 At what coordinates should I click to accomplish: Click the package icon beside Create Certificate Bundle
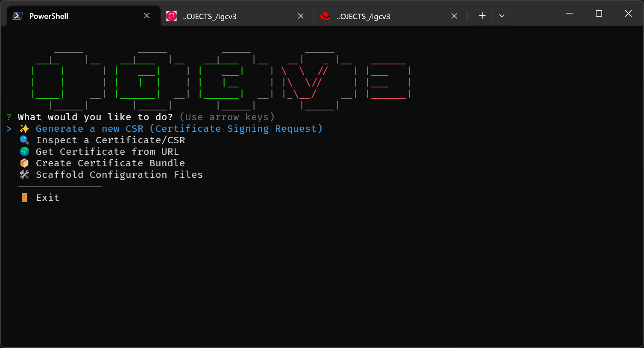[x=24, y=162]
